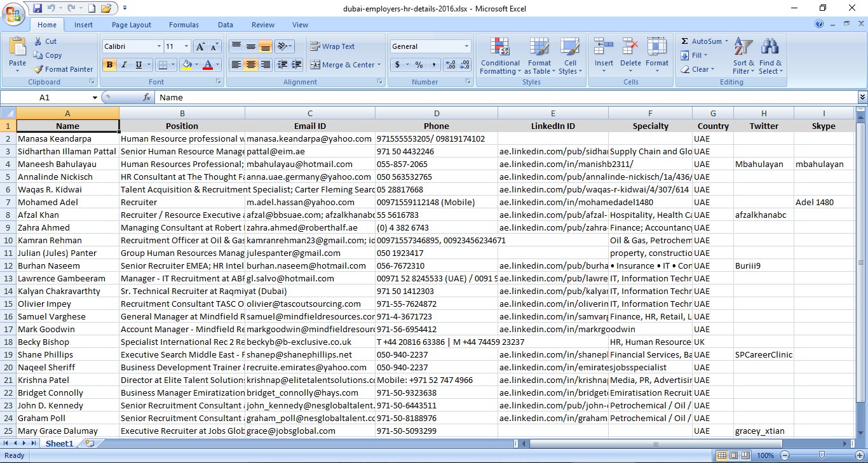Increase decimal places
Image resolution: width=868 pixels, height=463 pixels.
pyautogui.click(x=451, y=65)
